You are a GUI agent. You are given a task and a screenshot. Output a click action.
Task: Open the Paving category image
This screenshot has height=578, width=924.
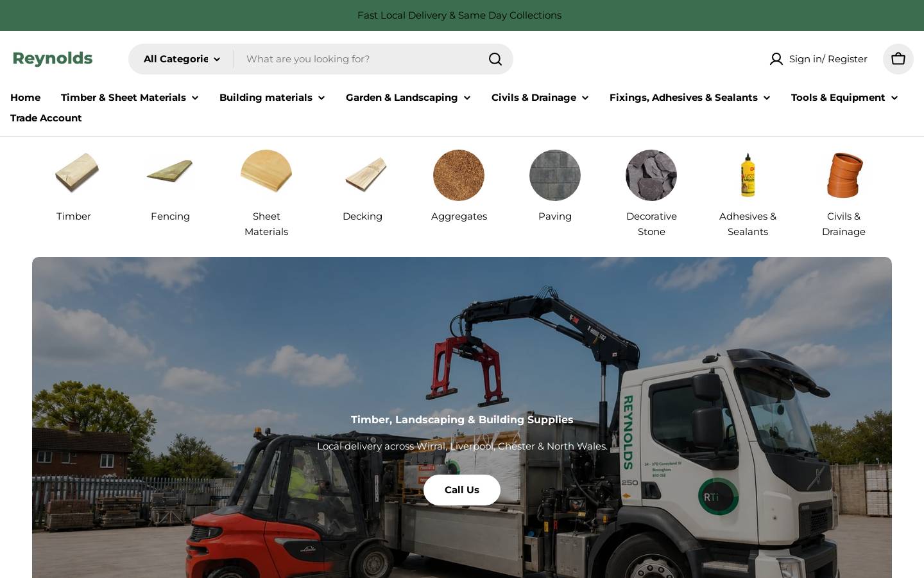(x=555, y=175)
